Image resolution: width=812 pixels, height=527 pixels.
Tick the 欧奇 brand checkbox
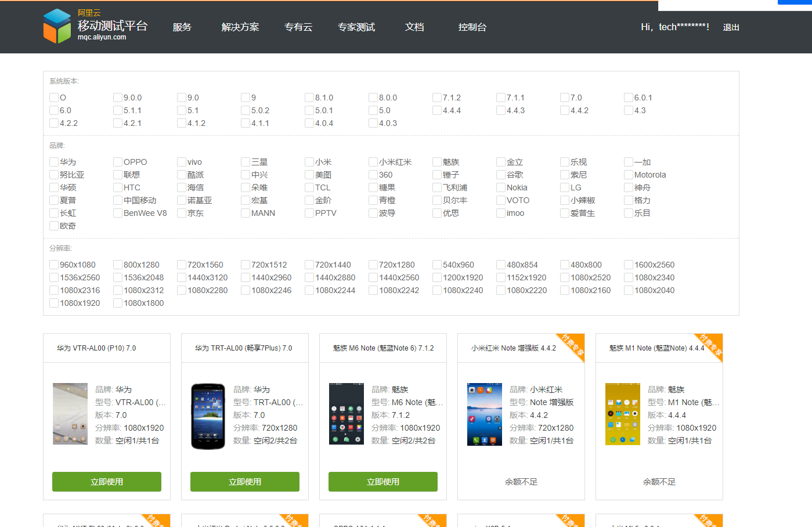[x=54, y=226]
